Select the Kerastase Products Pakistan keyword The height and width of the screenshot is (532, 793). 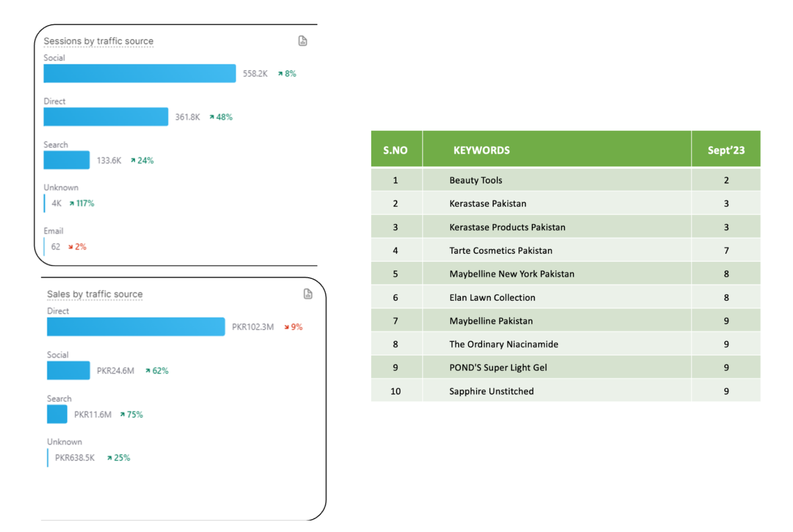click(507, 227)
